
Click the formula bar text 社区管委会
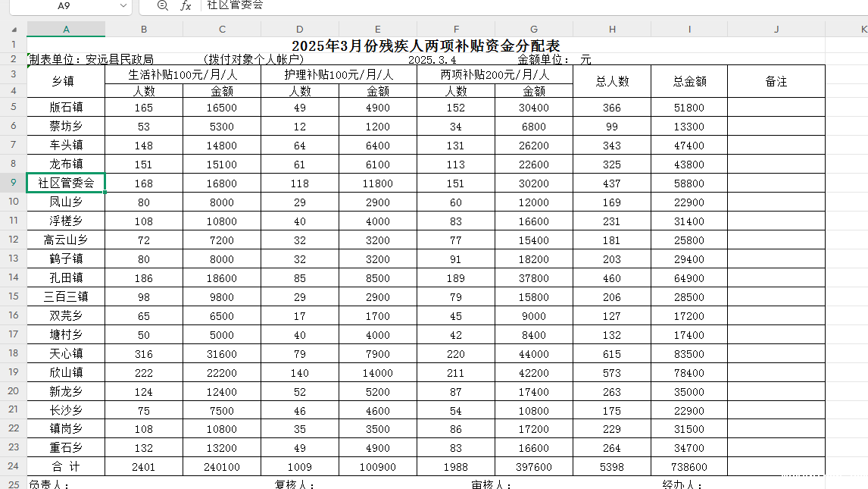pyautogui.click(x=236, y=5)
